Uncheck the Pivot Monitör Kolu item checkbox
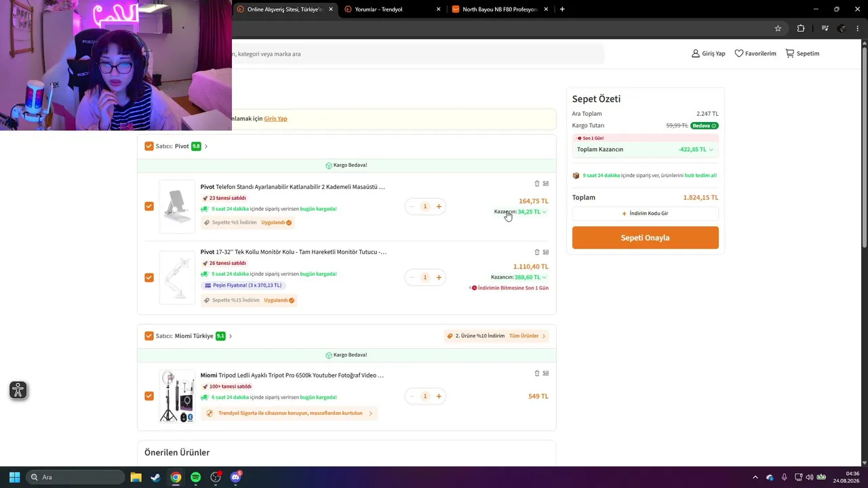The image size is (868, 488). pyautogui.click(x=149, y=277)
